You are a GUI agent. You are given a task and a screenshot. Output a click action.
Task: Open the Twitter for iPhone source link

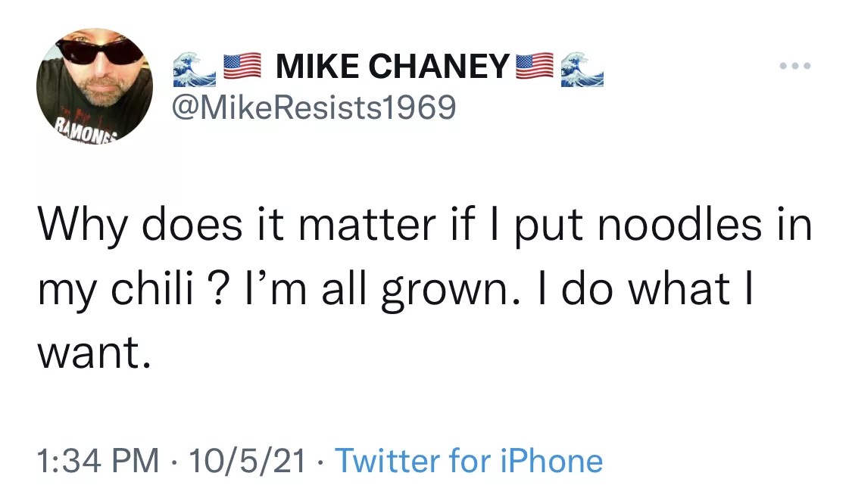click(469, 461)
